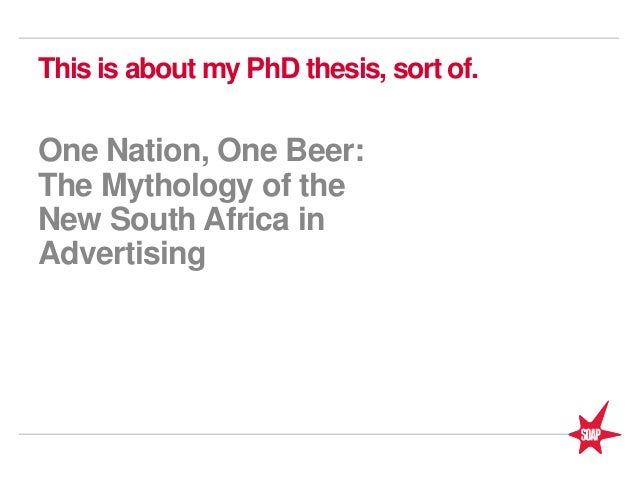
Task: Click the word "South" in the title
Action: pos(146,220)
